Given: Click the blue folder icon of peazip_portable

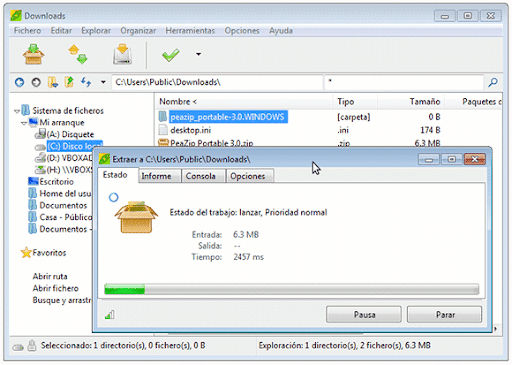Looking at the screenshot, I should [x=163, y=117].
